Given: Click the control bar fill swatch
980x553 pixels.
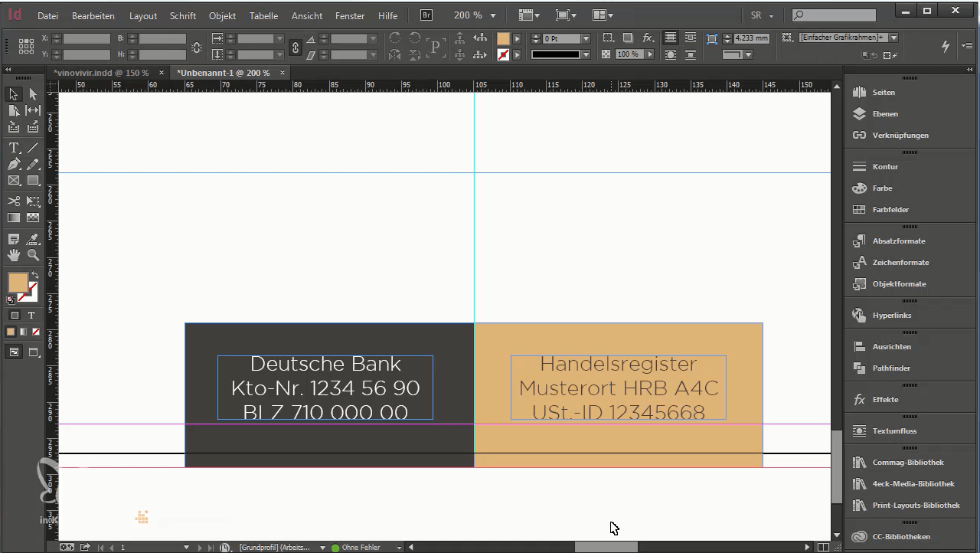Looking at the screenshot, I should click(503, 38).
